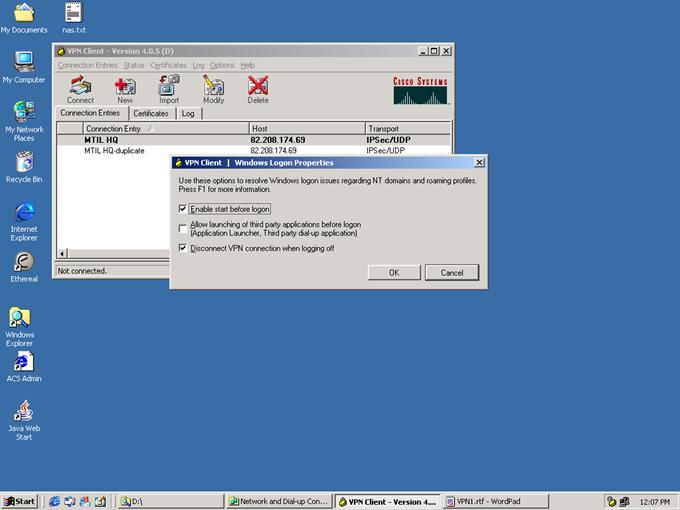Screen dimensions: 680x510
Task: Click Not connected status bar text
Action: pyautogui.click(x=82, y=271)
